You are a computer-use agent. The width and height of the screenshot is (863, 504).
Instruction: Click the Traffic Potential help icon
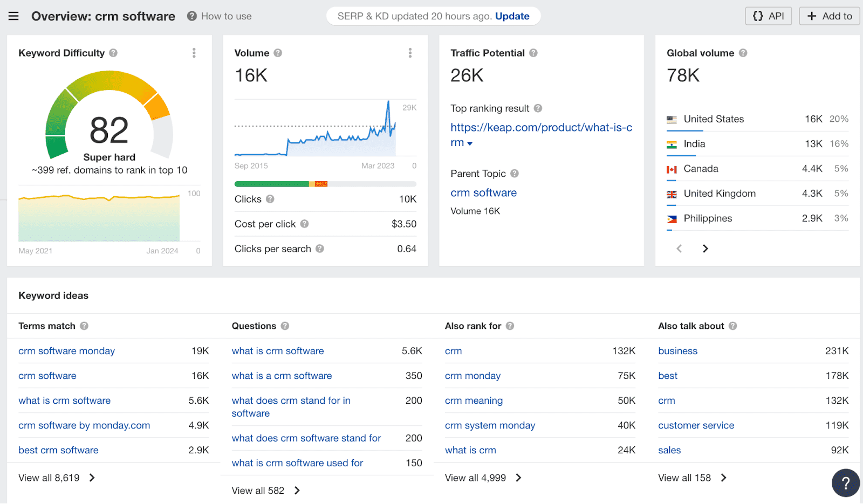pos(534,53)
